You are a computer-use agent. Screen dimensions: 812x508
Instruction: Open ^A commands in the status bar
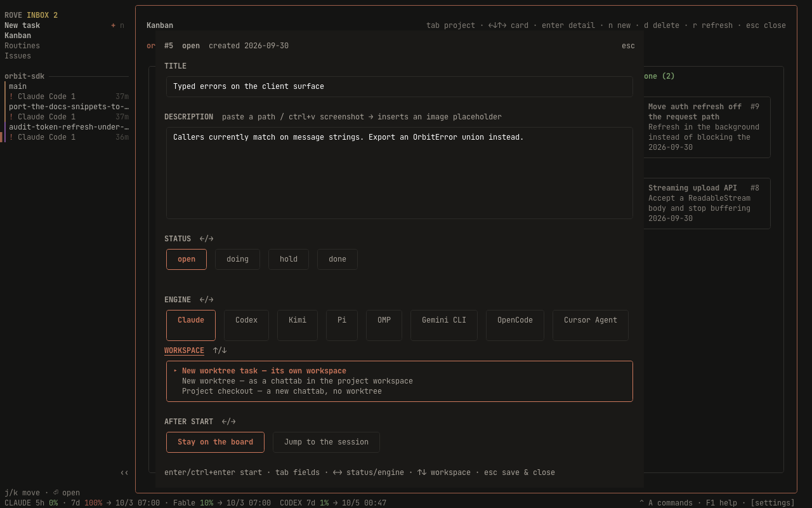click(666, 503)
